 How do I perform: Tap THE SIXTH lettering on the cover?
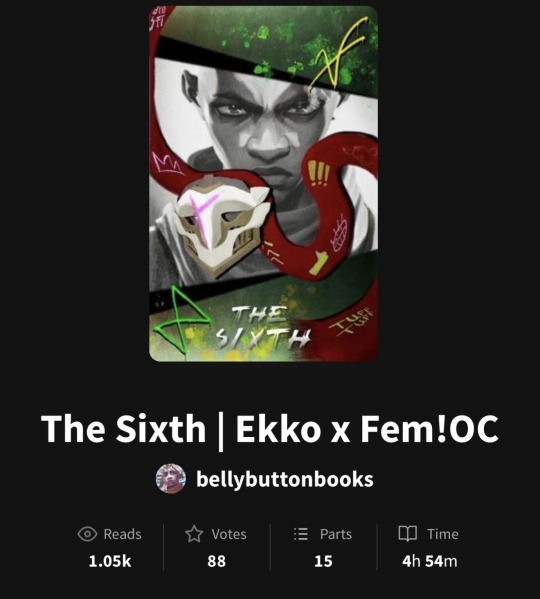[x=264, y=328]
